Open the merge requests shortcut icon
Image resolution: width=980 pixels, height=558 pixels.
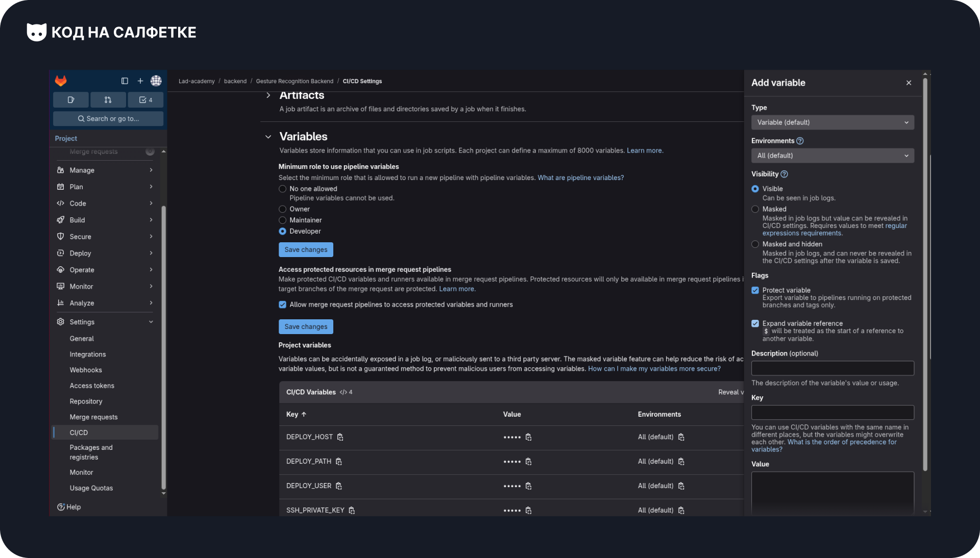pyautogui.click(x=108, y=100)
